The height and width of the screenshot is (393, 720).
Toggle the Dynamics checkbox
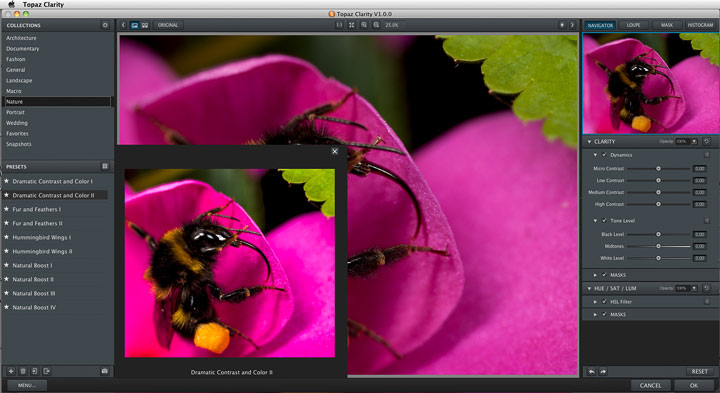(605, 155)
